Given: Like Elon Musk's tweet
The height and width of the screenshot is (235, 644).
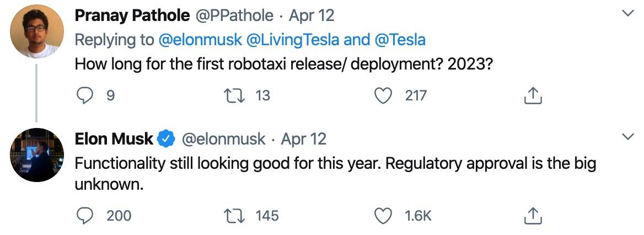Looking at the screenshot, I should 382,216.
